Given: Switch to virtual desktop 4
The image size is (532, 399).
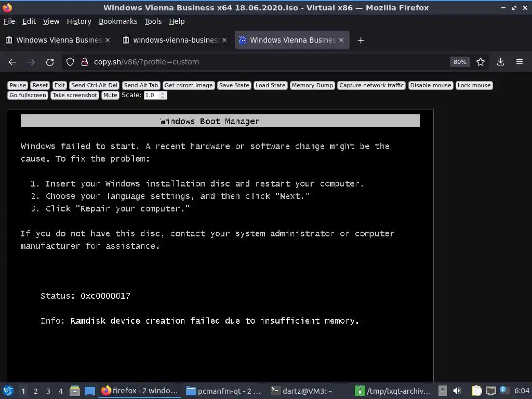Looking at the screenshot, I should (x=61, y=391).
